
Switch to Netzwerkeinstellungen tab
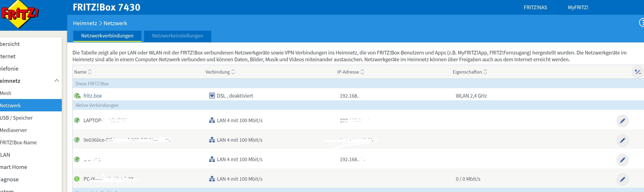[177, 36]
